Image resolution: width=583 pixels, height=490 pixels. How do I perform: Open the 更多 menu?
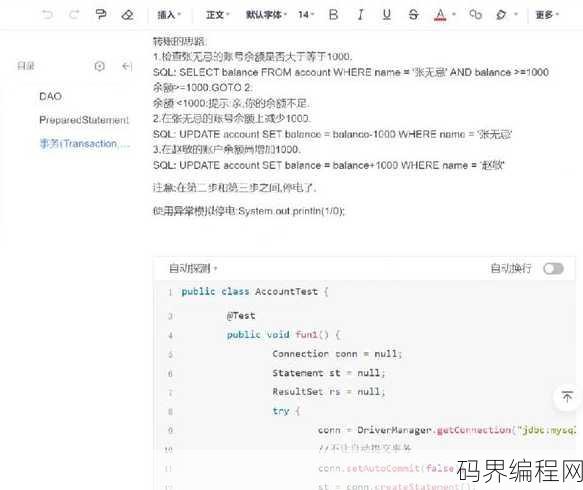(547, 14)
